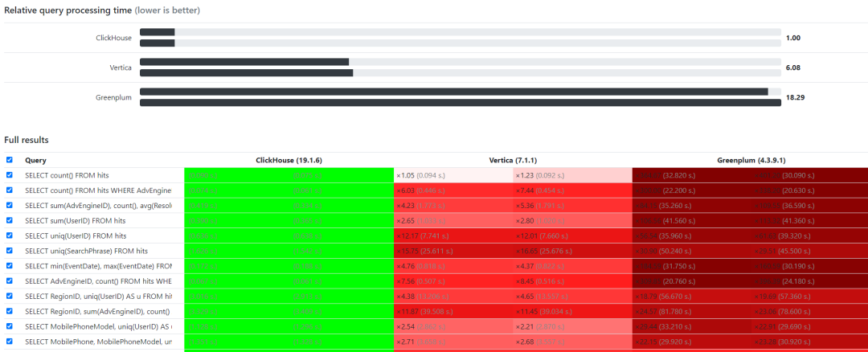Click Greenplum cell showing '(30.090 s.)'
The width and height of the screenshot is (868, 352).
click(x=809, y=175)
